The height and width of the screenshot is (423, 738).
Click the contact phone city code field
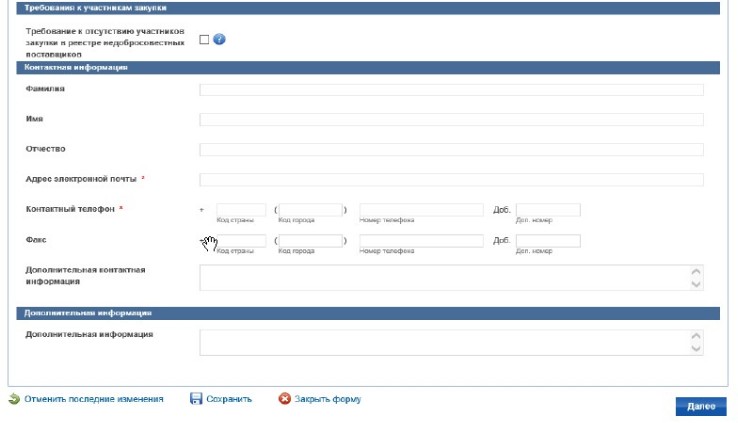coord(309,210)
